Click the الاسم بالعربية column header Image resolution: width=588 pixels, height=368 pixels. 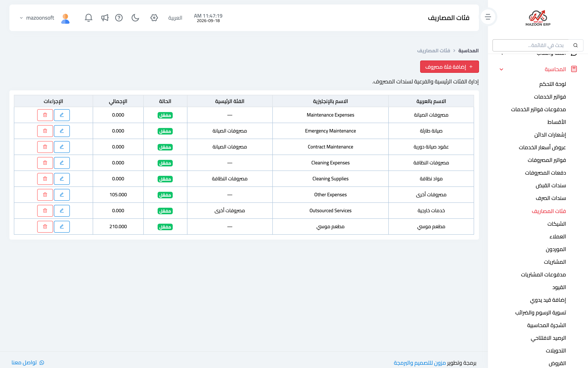point(431,101)
